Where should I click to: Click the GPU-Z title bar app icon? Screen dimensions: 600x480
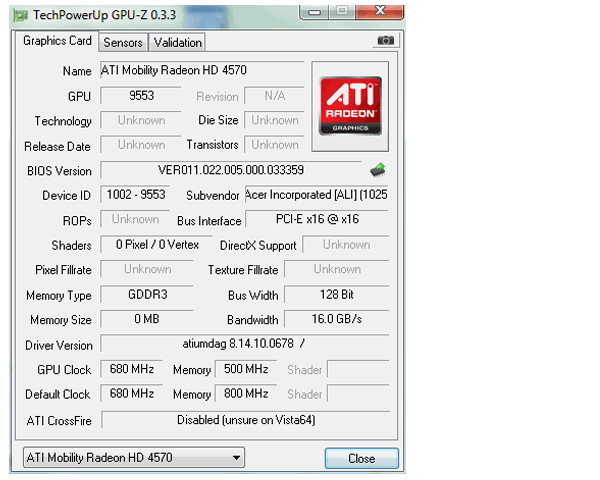click(21, 15)
